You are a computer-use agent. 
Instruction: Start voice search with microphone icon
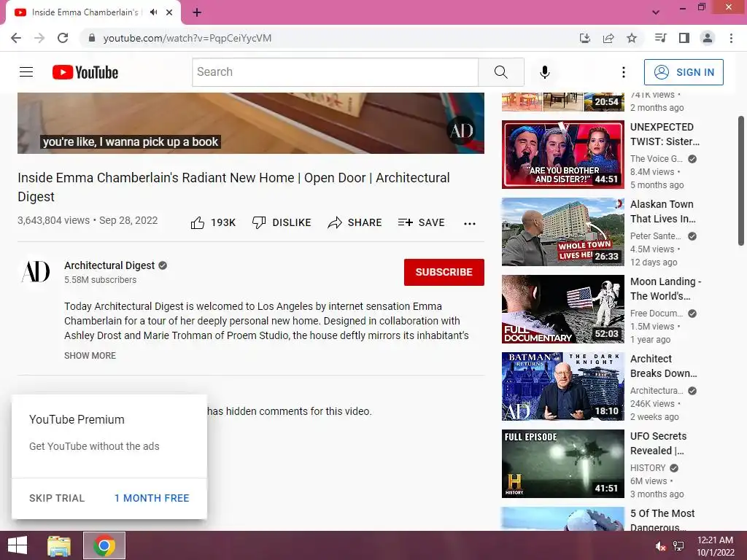click(544, 72)
